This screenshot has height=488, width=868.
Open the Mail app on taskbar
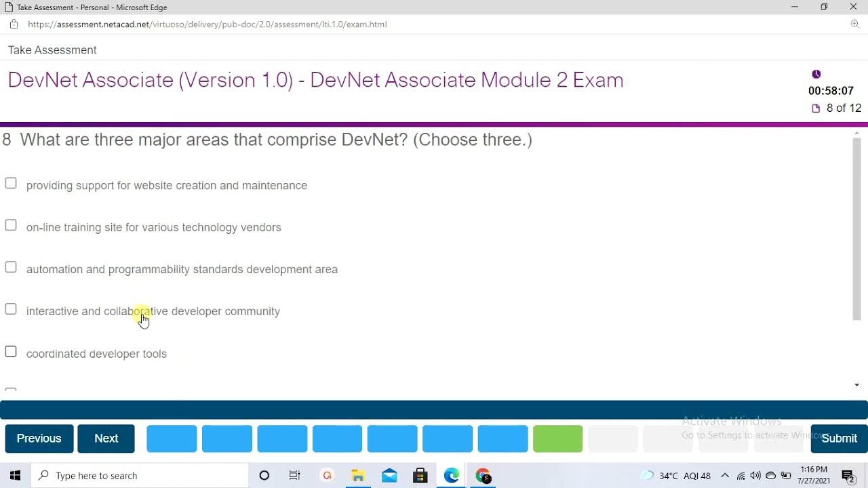tap(389, 476)
